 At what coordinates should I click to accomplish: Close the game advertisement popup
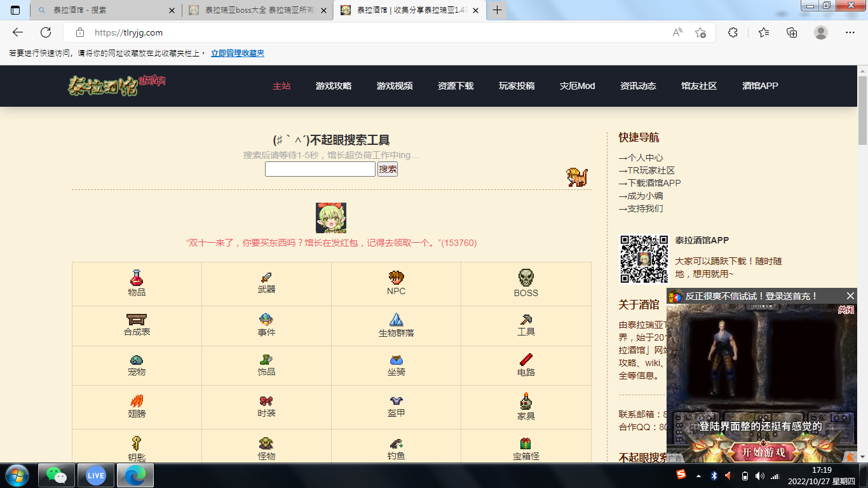point(850,296)
